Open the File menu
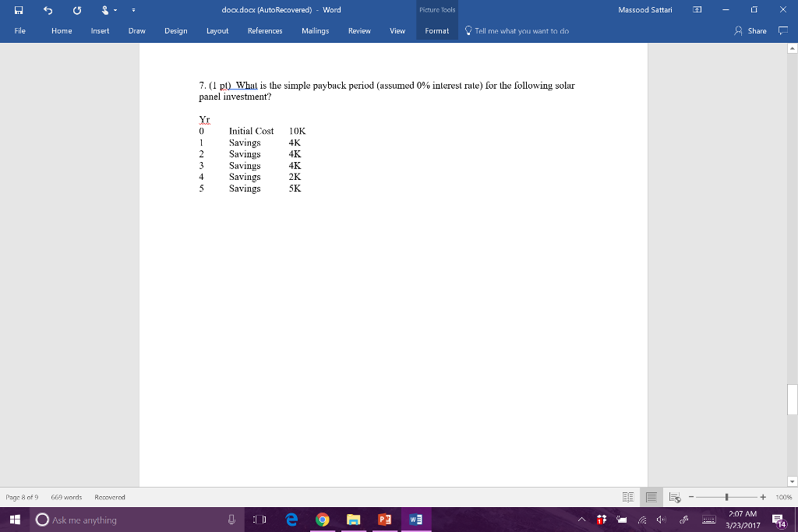The image size is (798, 532). click(x=19, y=31)
